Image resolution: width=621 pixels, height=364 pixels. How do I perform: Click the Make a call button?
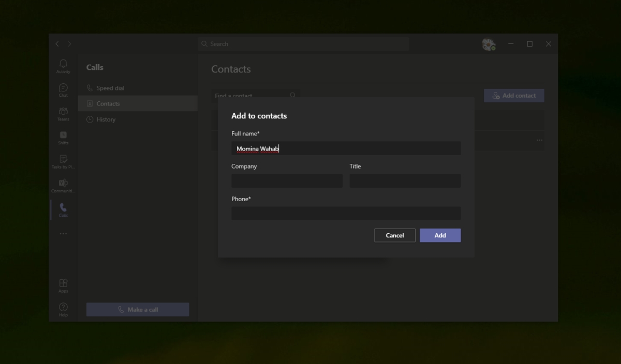(138, 310)
